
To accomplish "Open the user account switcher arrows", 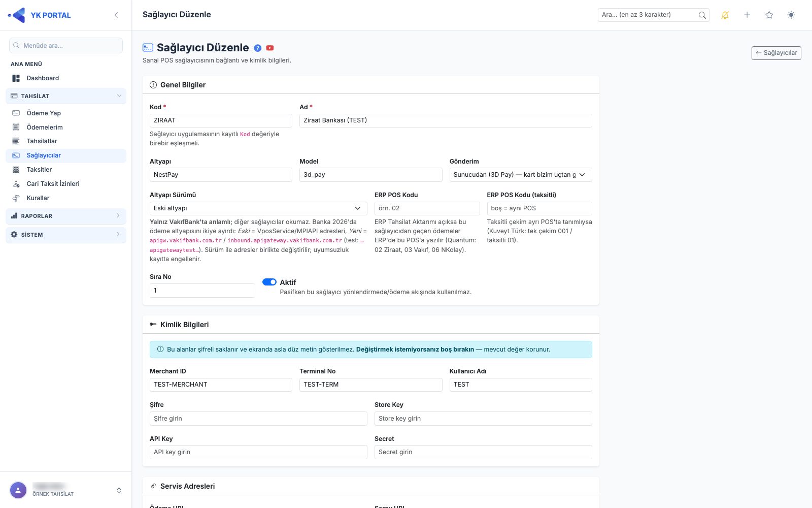I will (x=119, y=490).
